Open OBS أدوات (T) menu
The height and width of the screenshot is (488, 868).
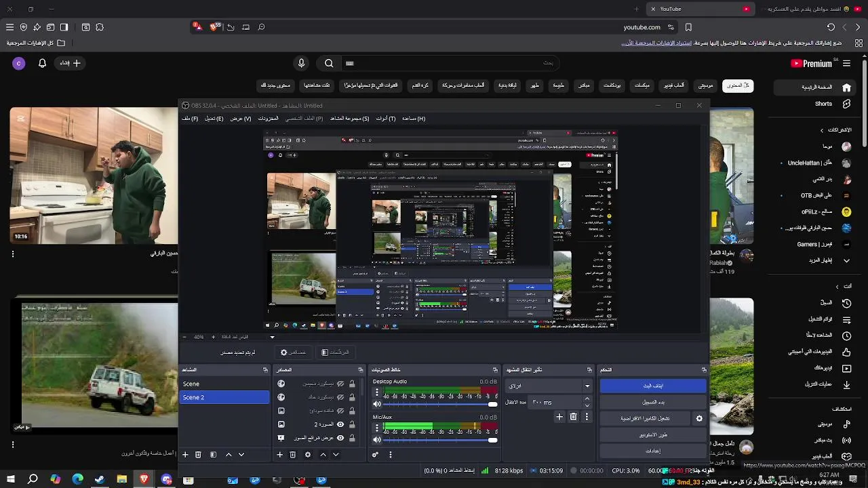point(386,119)
